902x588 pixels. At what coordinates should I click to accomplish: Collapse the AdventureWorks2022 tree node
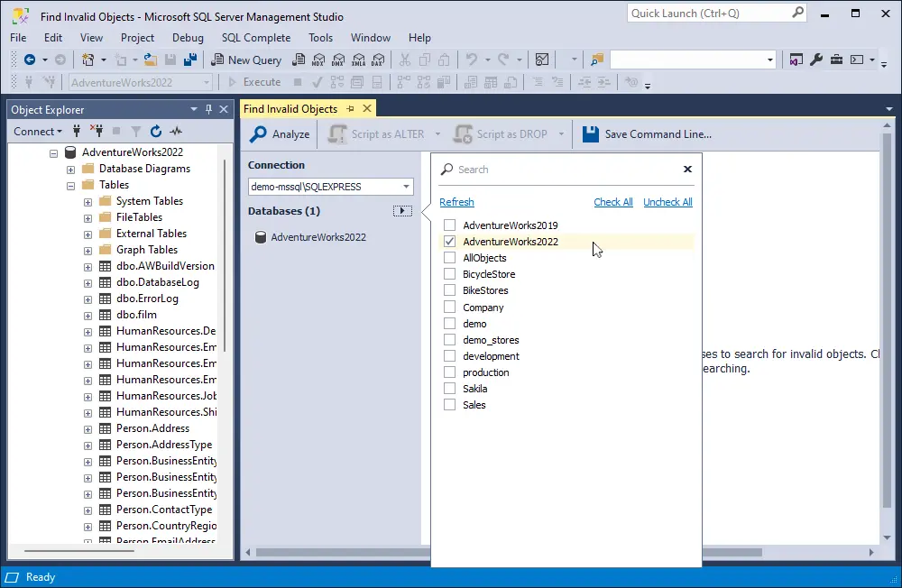(x=53, y=152)
